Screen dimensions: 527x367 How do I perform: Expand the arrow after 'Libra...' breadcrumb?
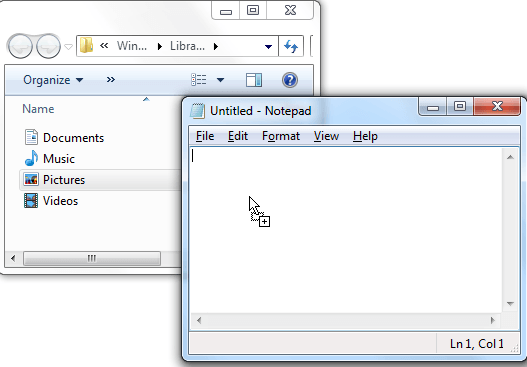click(x=216, y=46)
